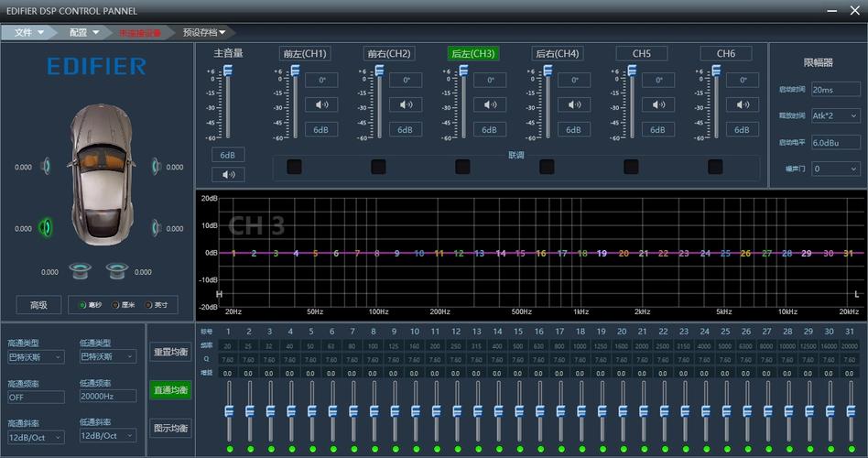Click the 低通频率 20000Hz field
The height and width of the screenshot is (458, 868).
[108, 396]
